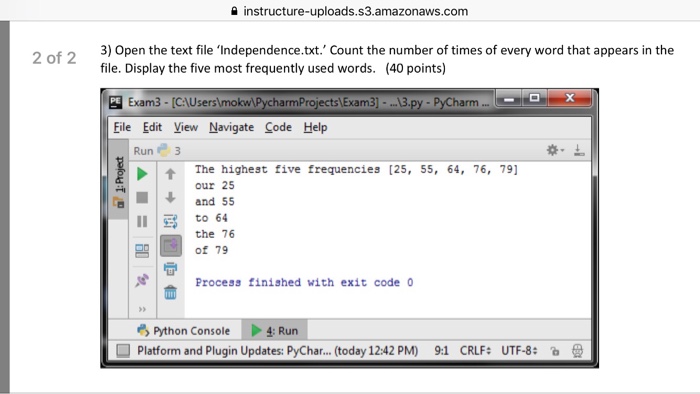The height and width of the screenshot is (394, 700).
Task: Open the Help menu
Action: tap(315, 127)
